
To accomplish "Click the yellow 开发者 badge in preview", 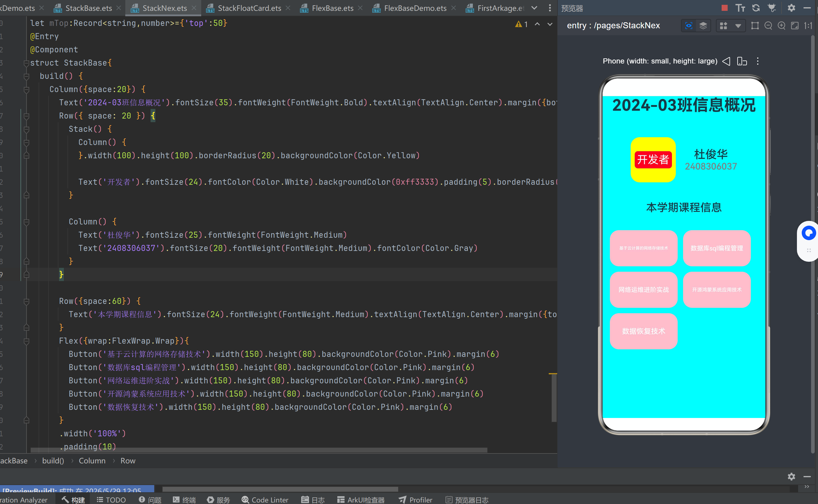I will (x=653, y=160).
